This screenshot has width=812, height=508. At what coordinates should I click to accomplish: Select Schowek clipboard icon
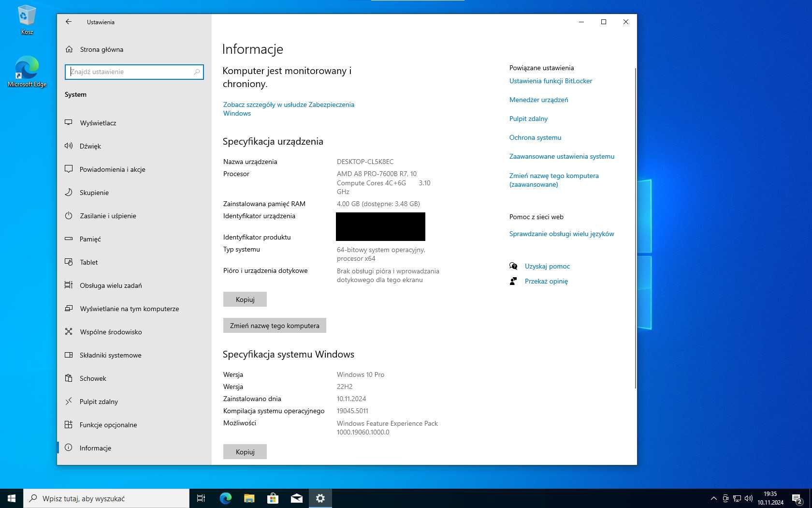(x=69, y=378)
